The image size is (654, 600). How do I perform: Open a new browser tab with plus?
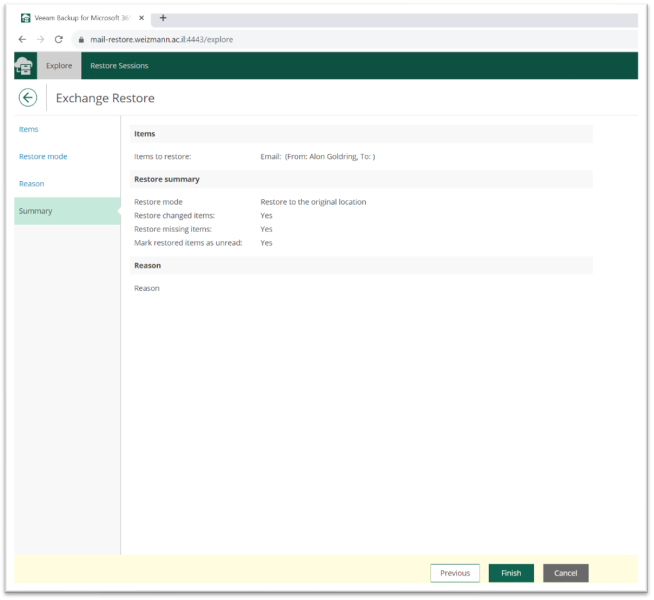163,18
